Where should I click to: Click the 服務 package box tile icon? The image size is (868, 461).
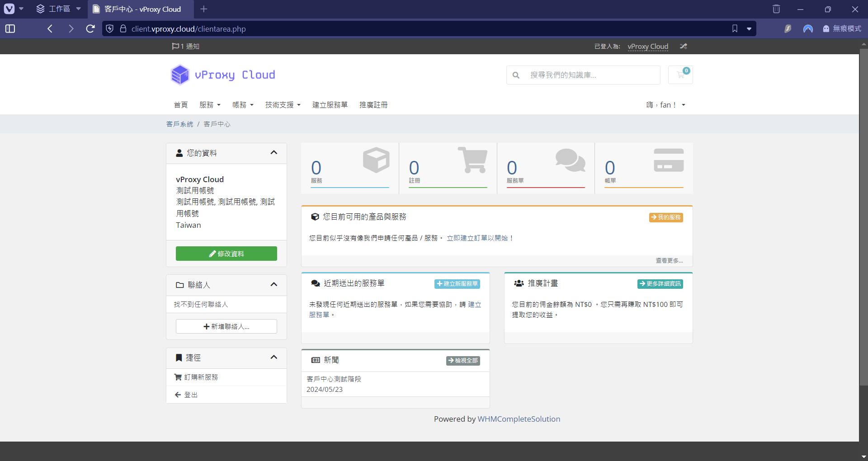(x=376, y=160)
